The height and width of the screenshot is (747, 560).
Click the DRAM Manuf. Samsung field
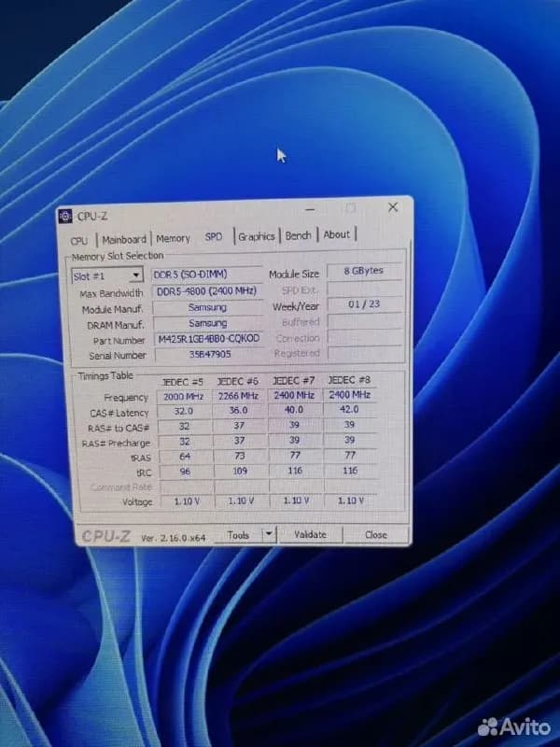tap(207, 323)
